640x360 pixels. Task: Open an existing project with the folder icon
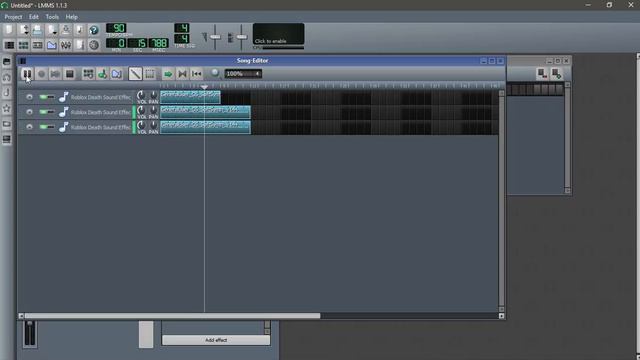pos(37,30)
